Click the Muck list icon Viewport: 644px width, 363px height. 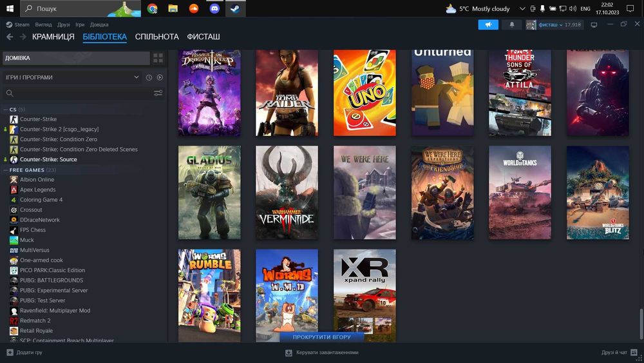click(x=14, y=240)
